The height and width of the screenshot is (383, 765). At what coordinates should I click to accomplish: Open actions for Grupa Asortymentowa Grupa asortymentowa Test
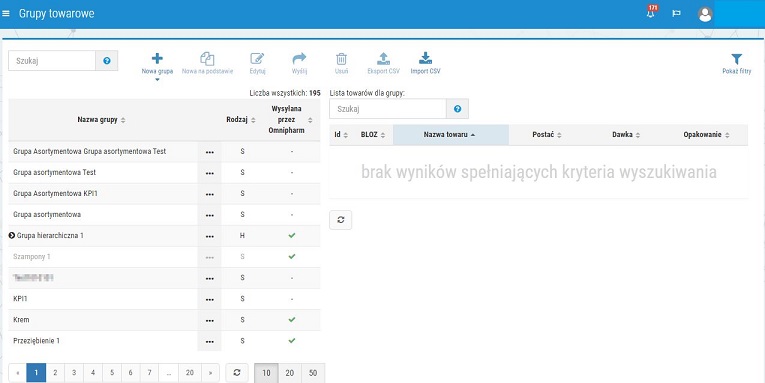210,152
